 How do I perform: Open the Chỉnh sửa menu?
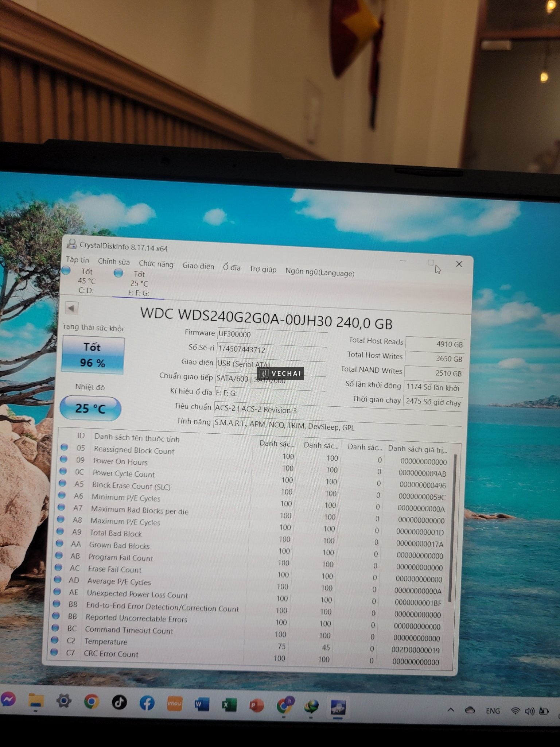click(114, 262)
